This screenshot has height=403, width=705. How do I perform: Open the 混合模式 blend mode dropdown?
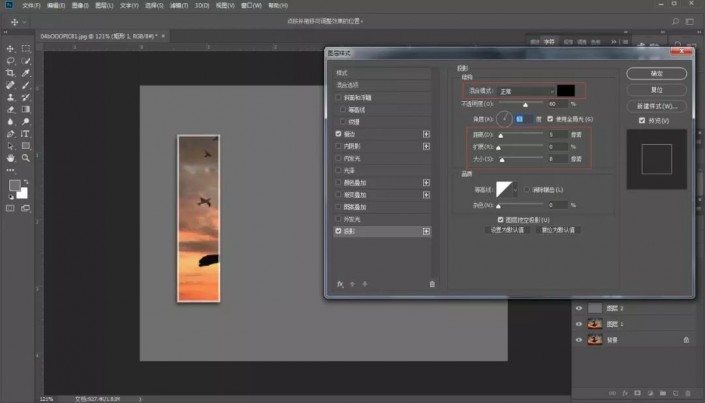tap(528, 91)
